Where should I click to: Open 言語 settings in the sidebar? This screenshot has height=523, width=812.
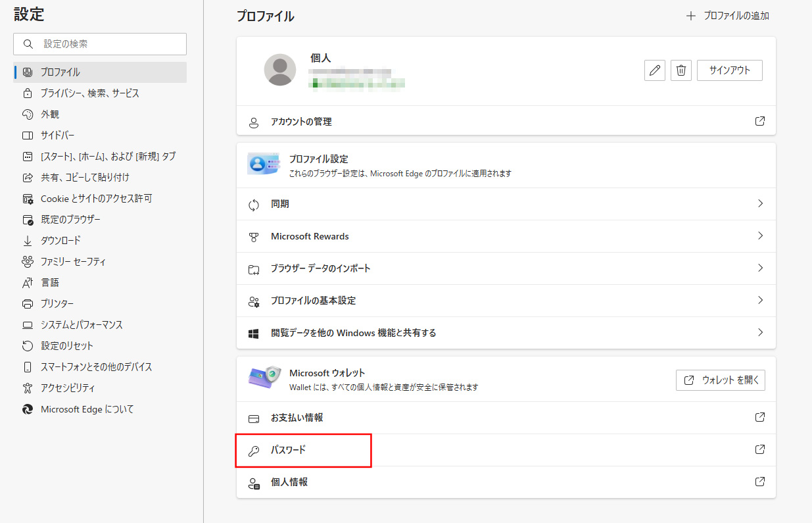pos(100,283)
